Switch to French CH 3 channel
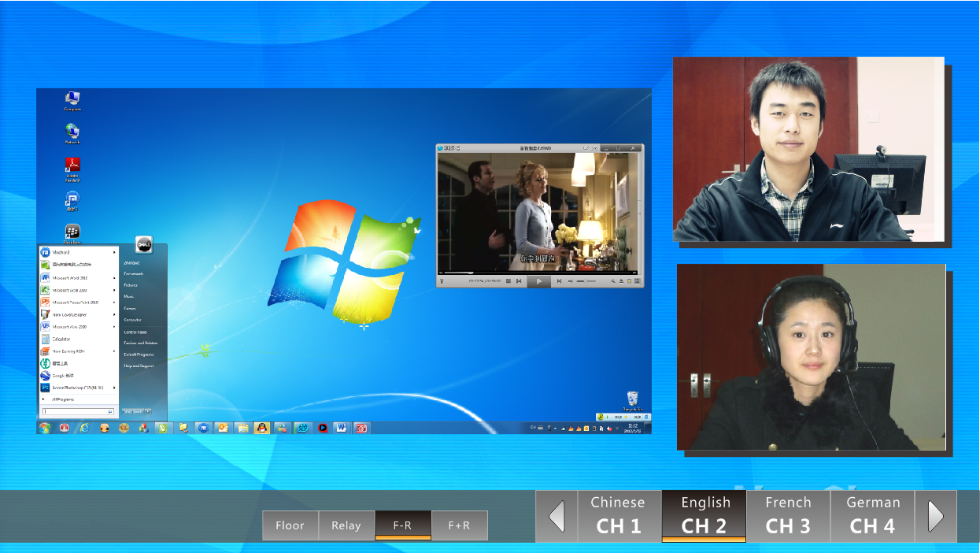Screen dimensions: 980x553 [x=788, y=516]
